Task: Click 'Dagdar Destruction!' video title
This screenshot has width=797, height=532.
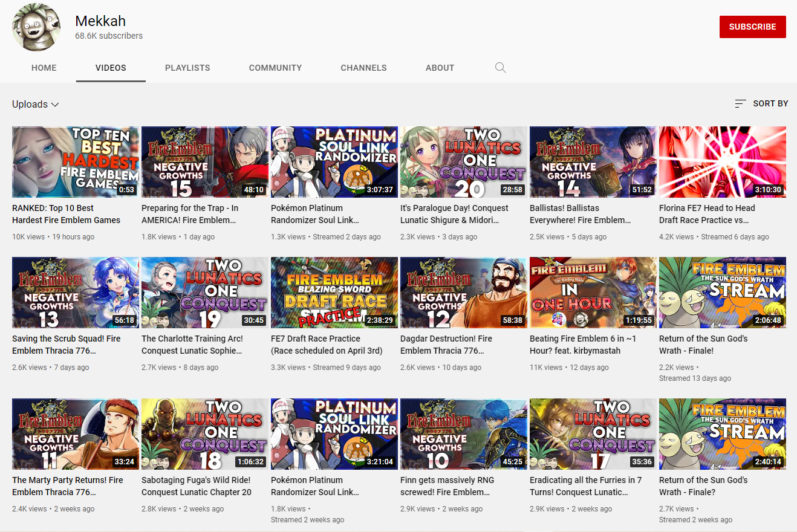Action: point(446,345)
